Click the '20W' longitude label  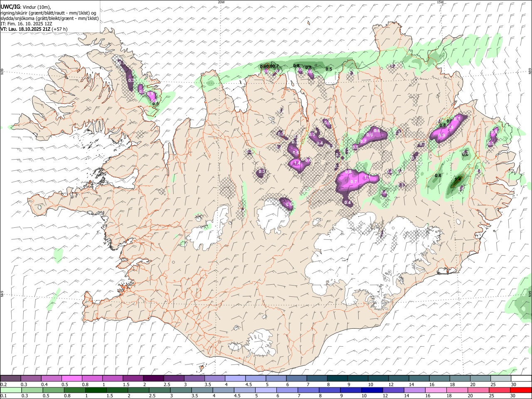(221, 2)
